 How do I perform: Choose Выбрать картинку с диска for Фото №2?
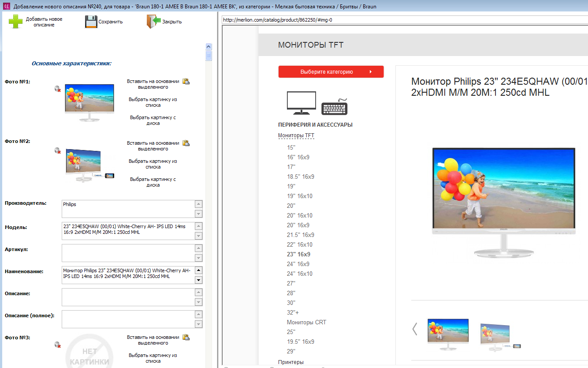(153, 182)
